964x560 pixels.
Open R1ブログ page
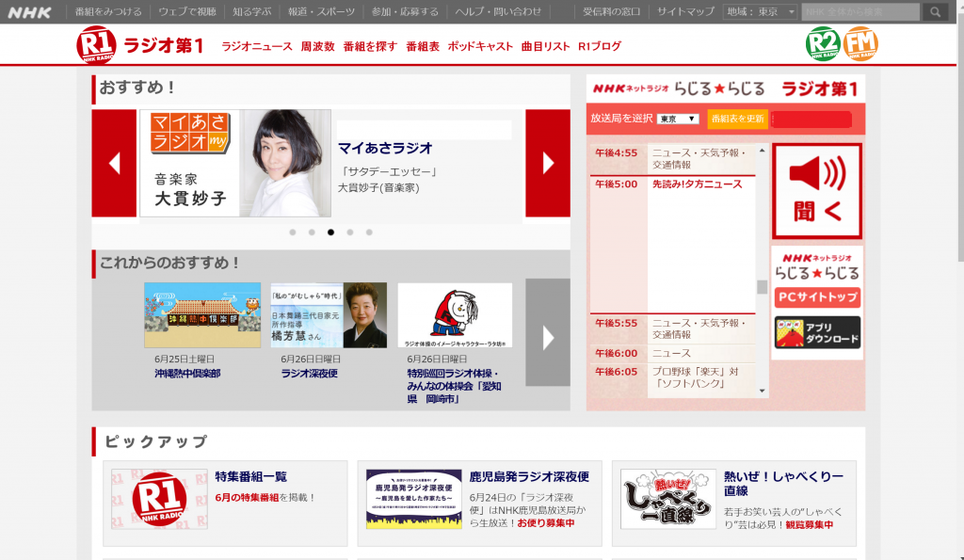600,46
